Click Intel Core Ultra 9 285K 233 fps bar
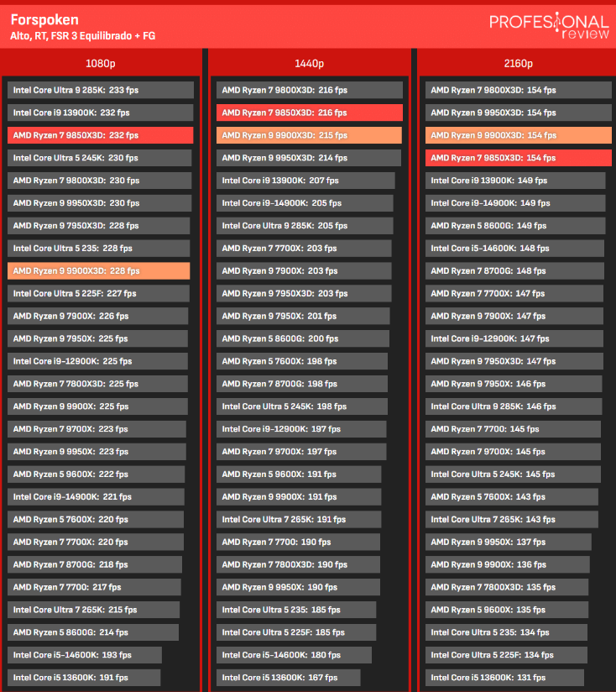 pyautogui.click(x=101, y=90)
